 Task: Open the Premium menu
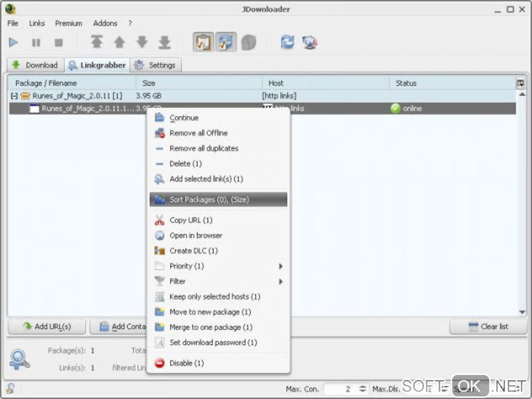[x=68, y=23]
